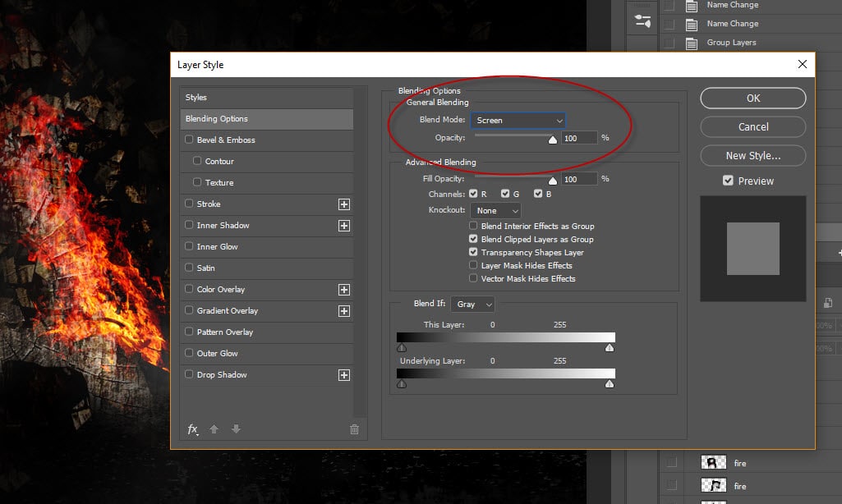Open the fx effects menu icon
Image resolution: width=842 pixels, height=504 pixels.
193,429
